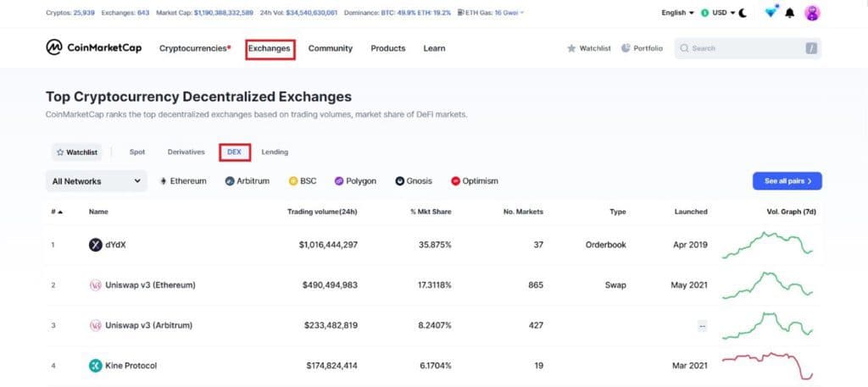Open the CoinMarketCap logo home link

click(x=93, y=48)
